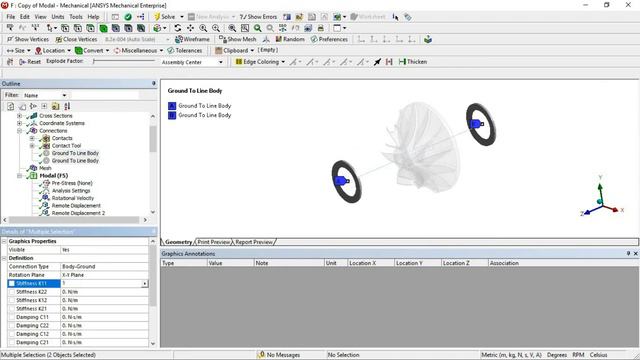Tick the Damping C21 parameter checkbox

coord(11,342)
